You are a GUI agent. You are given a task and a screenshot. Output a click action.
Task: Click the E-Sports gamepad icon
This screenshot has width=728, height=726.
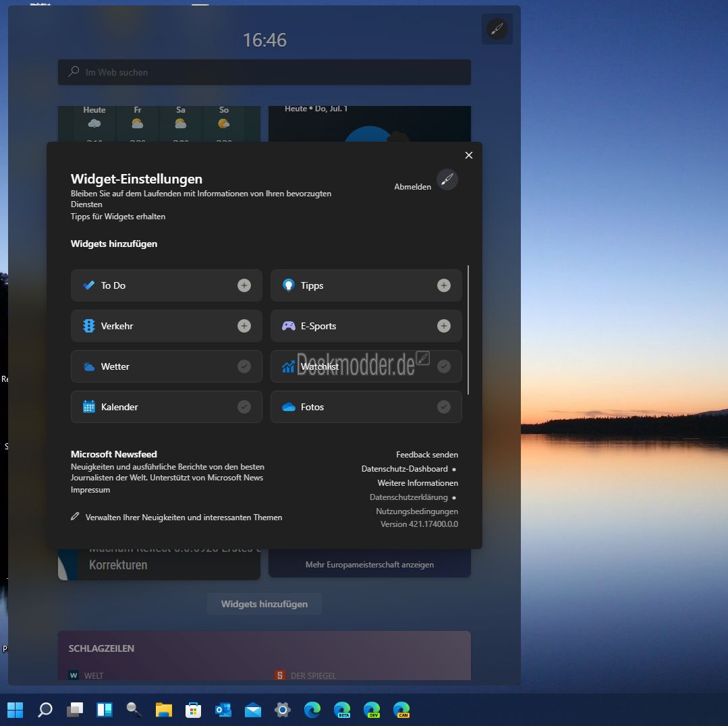[x=288, y=326]
